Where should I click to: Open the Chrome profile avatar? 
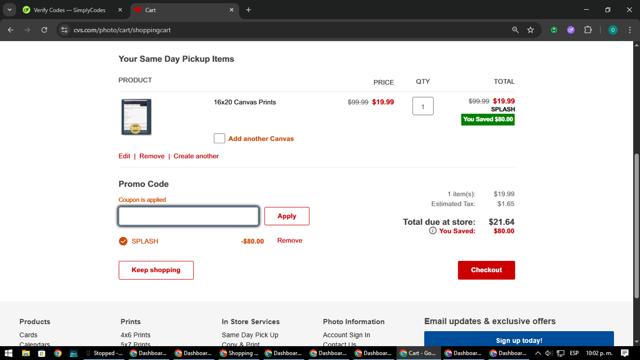tap(613, 30)
